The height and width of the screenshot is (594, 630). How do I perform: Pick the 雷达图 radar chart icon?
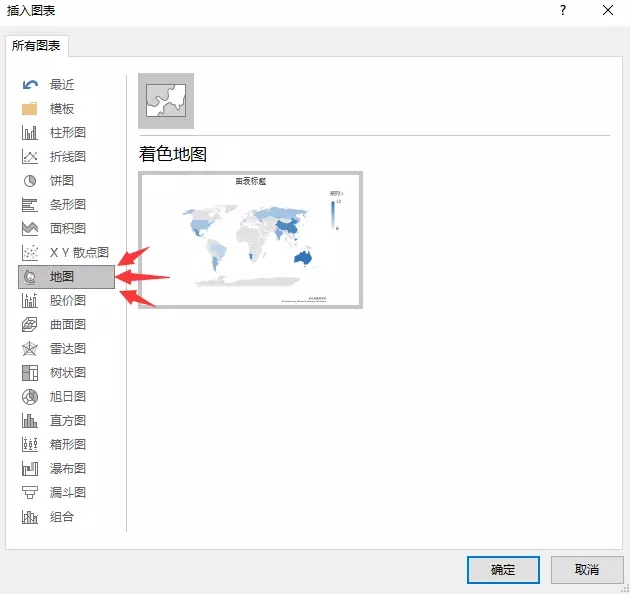(30, 349)
